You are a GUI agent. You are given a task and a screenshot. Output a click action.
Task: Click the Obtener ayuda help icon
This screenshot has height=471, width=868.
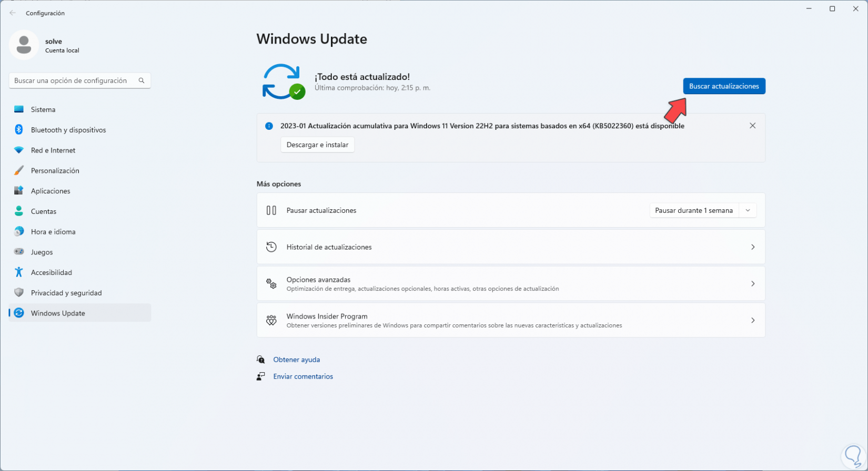pos(261,360)
